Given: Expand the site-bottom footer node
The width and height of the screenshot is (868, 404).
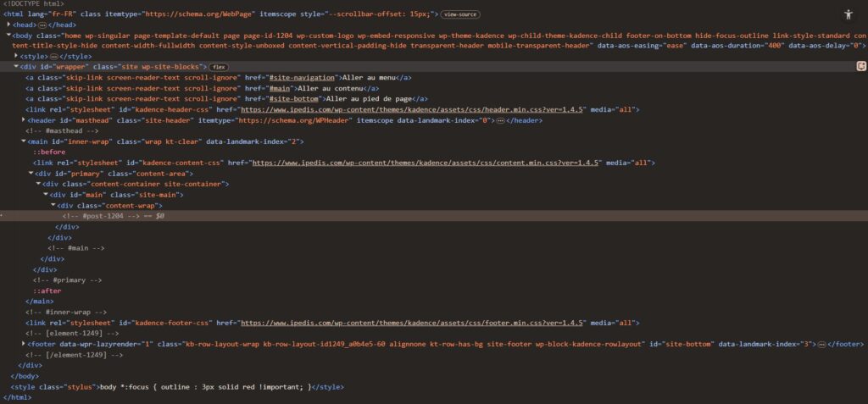Looking at the screenshot, I should pyautogui.click(x=23, y=344).
